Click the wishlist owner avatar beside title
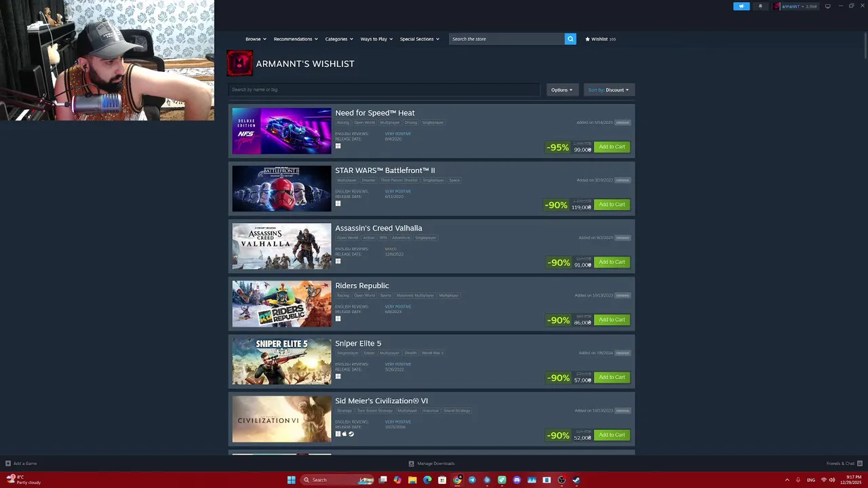 click(239, 63)
